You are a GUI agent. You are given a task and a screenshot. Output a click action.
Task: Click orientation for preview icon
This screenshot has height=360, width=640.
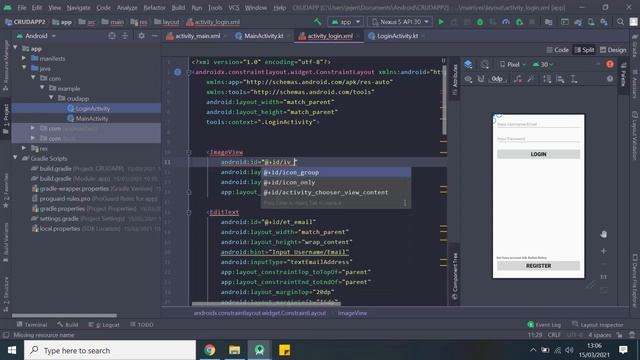(x=484, y=64)
